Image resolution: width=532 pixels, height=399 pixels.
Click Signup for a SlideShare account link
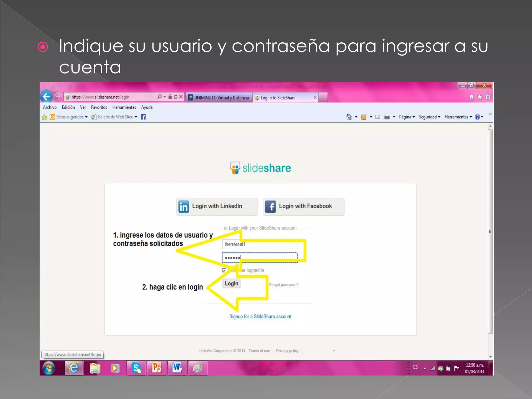(260, 316)
